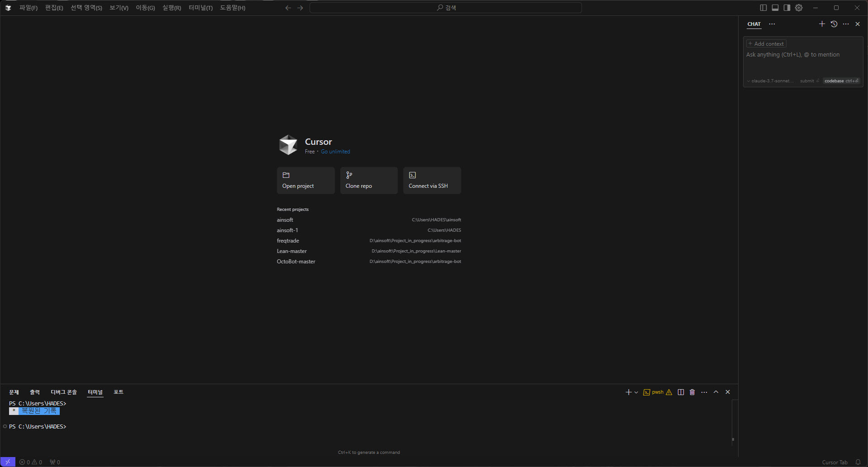Click the pwsh terminal label
Screen dimensions: 868x467
point(658,392)
